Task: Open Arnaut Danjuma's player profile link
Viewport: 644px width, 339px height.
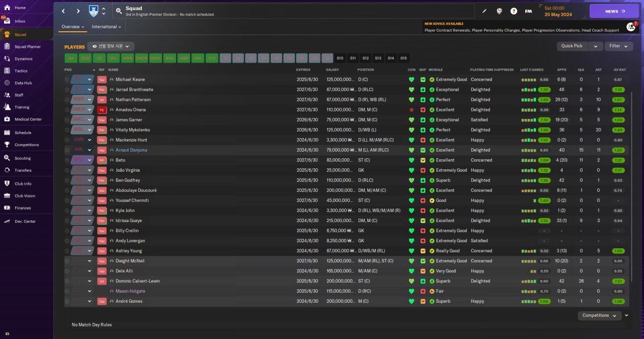Action: [131, 150]
